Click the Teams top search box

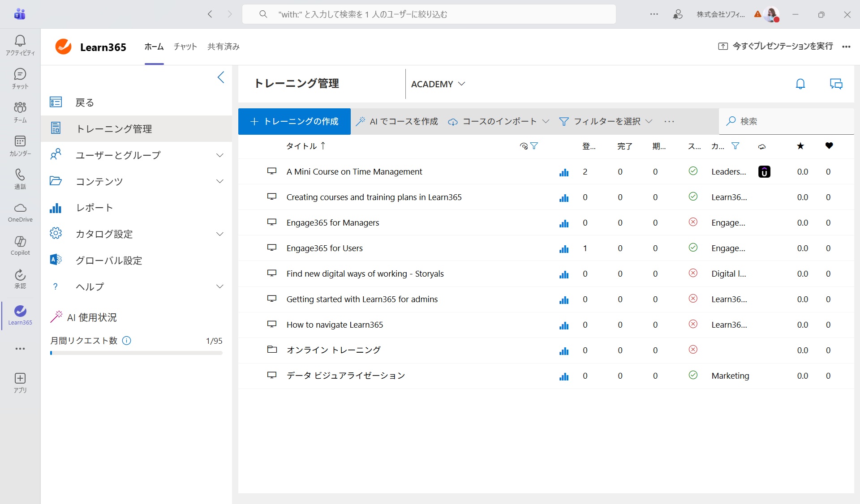(x=429, y=14)
